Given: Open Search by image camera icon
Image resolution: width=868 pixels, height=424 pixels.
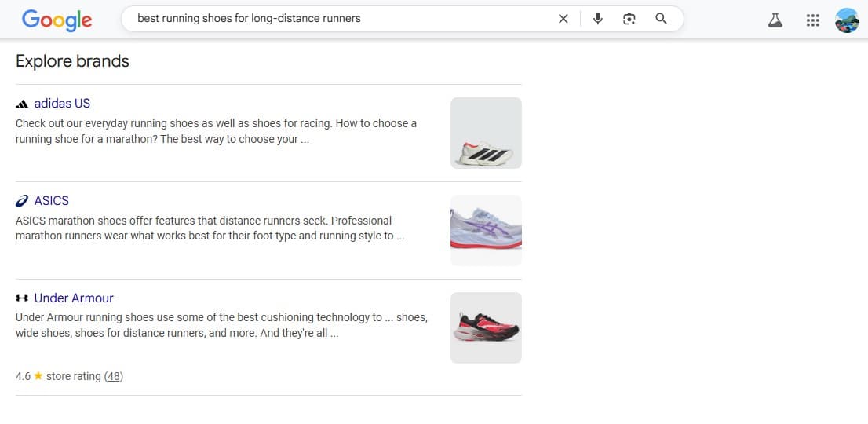Looking at the screenshot, I should 629,19.
